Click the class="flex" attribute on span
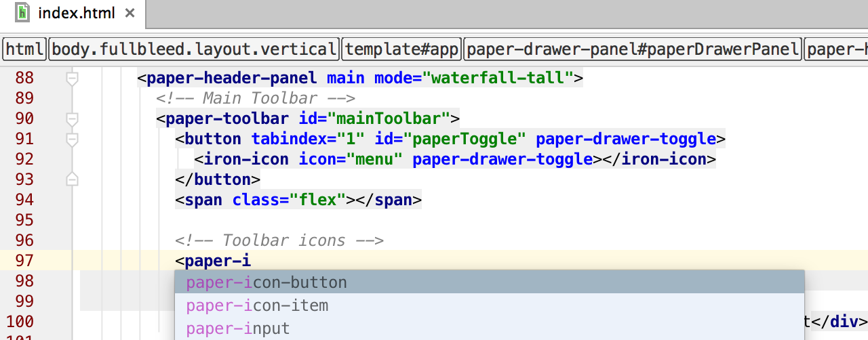 [290, 200]
